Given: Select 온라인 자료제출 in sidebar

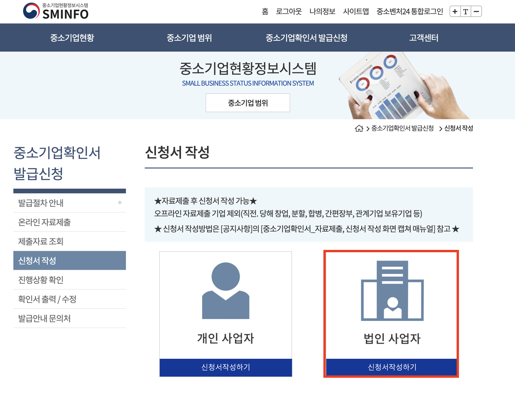Looking at the screenshot, I should tap(45, 222).
